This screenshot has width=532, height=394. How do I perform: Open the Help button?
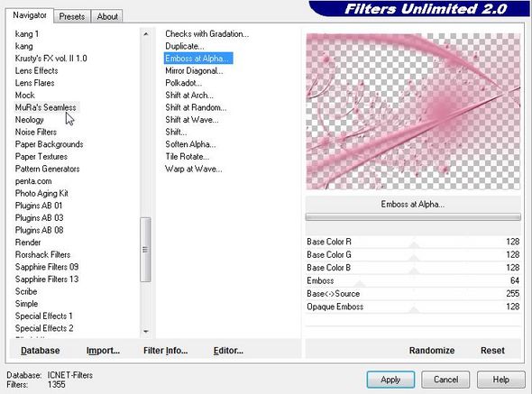(x=500, y=380)
